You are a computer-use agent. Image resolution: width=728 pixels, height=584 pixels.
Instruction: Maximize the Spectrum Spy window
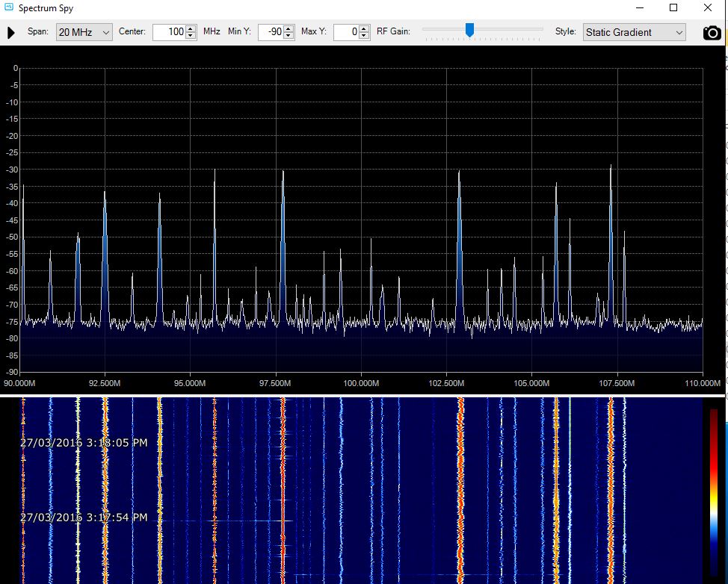coord(674,8)
